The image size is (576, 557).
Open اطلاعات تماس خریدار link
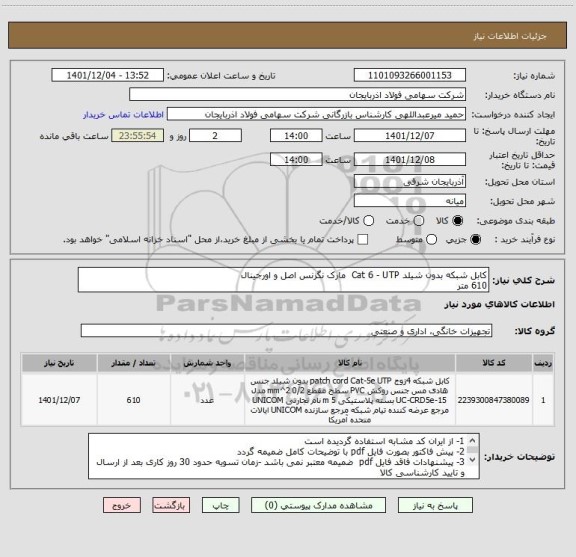pos(123,115)
